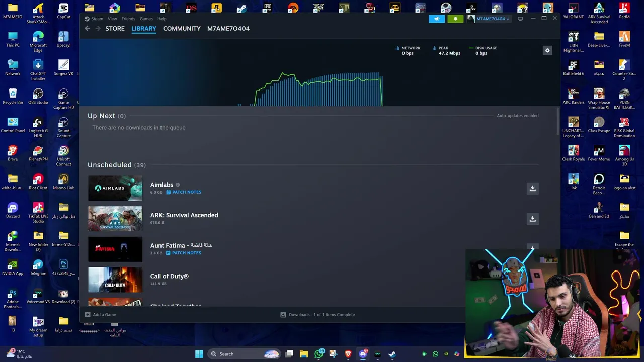Viewport: 644px width, 362px height.
Task: Switch to the COMMUNITY tab
Action: point(182,29)
